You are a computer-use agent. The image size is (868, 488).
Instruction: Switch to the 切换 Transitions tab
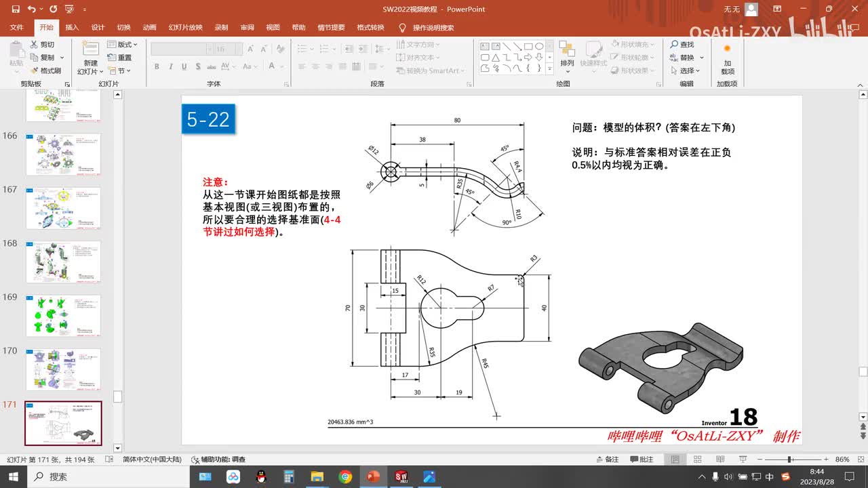point(123,28)
